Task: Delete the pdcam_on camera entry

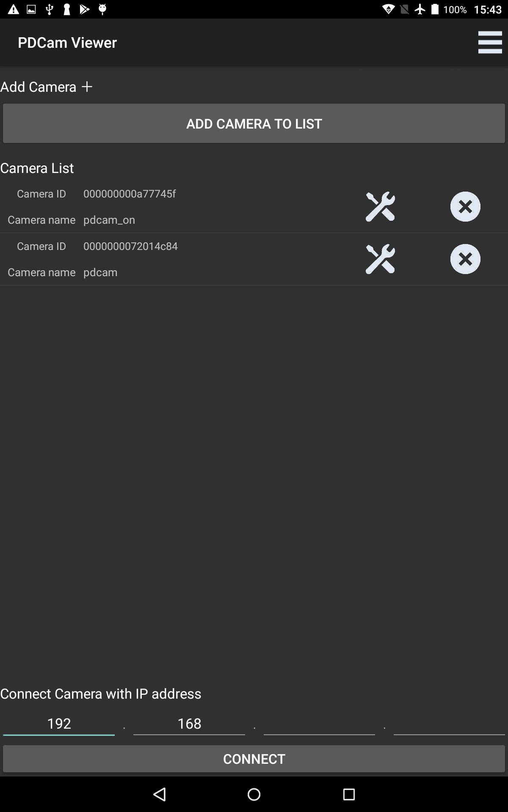Action: click(465, 207)
